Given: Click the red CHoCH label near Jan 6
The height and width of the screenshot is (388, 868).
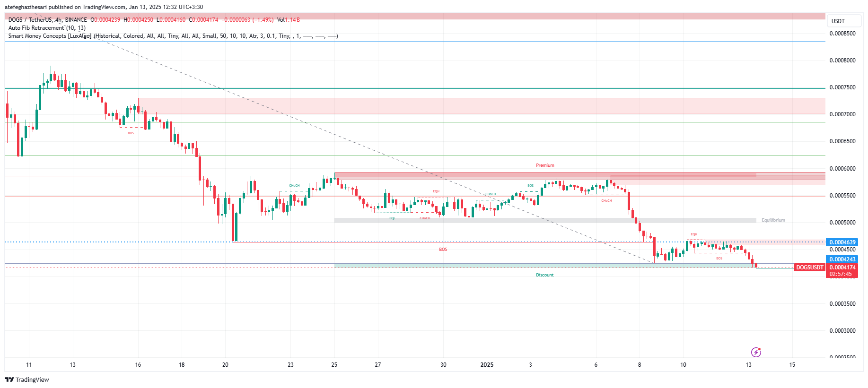Looking at the screenshot, I should tap(606, 201).
